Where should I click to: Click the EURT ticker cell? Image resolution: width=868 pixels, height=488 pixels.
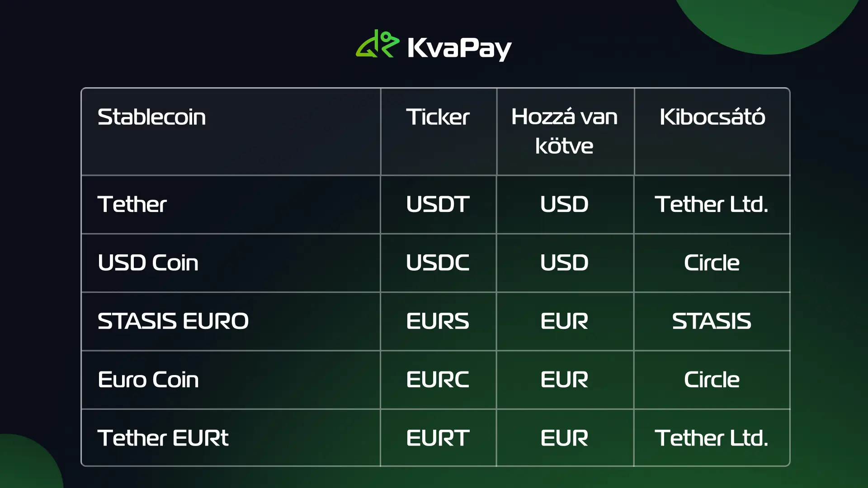click(438, 438)
